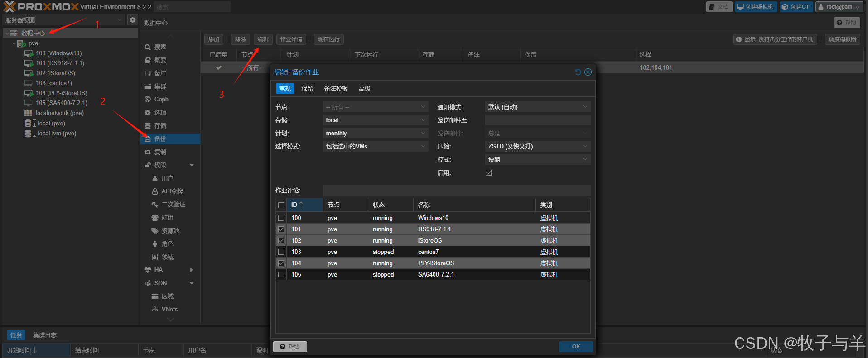Check the box for VM 103 centos7
This screenshot has width=868, height=358.
(x=281, y=252)
